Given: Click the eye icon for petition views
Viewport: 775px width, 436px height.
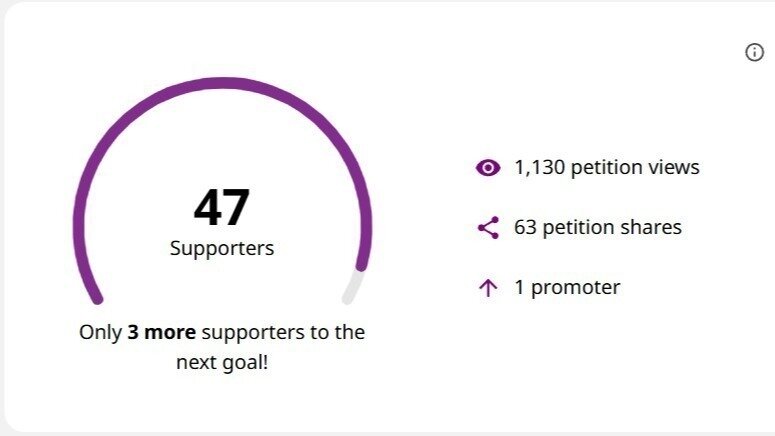Looking at the screenshot, I should point(488,168).
